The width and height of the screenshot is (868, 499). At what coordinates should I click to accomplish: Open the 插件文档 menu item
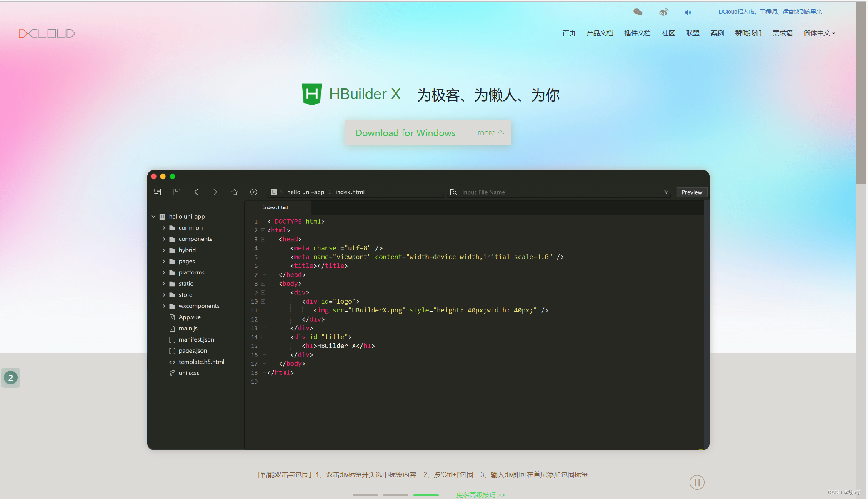click(x=637, y=33)
